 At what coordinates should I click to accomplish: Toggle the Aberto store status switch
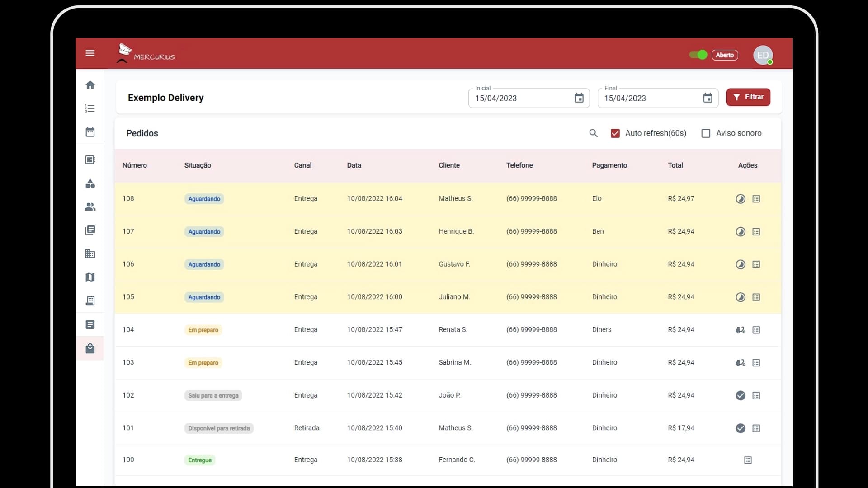point(698,55)
